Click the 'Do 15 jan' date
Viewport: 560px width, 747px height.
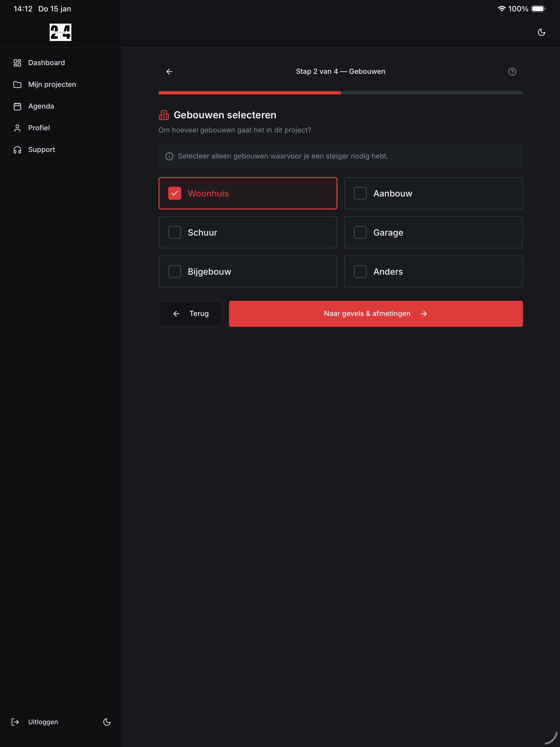point(55,9)
